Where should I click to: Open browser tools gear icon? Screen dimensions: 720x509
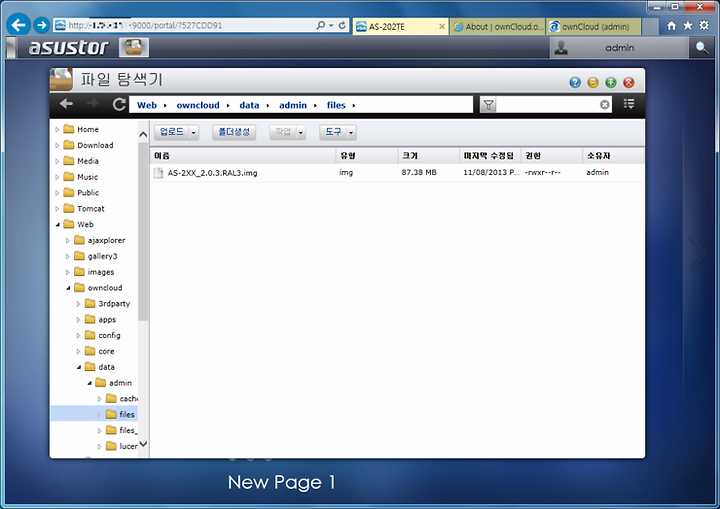704,25
